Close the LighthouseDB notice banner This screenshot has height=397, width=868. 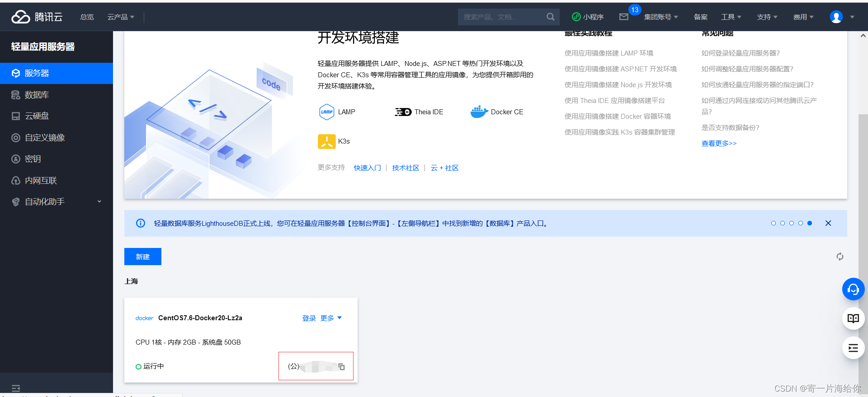[x=828, y=223]
